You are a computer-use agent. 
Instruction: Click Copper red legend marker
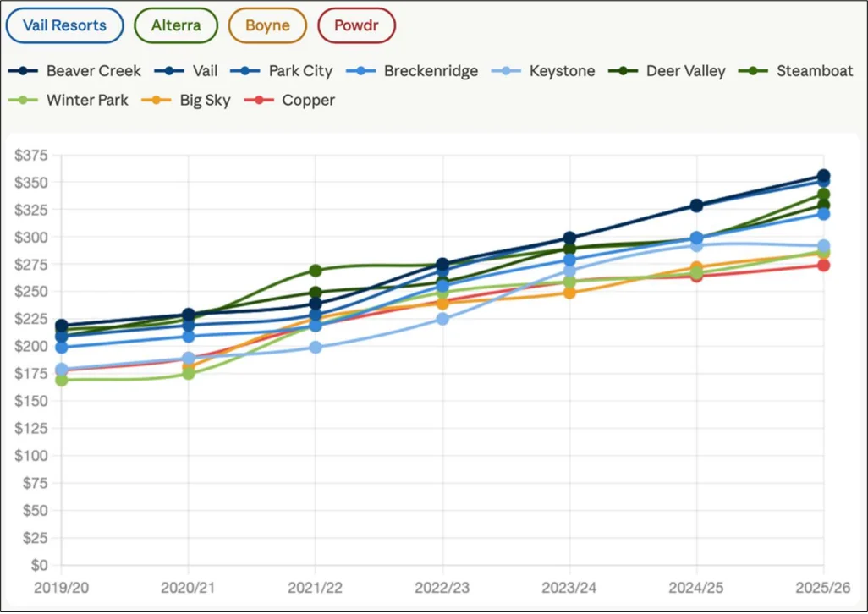[259, 100]
